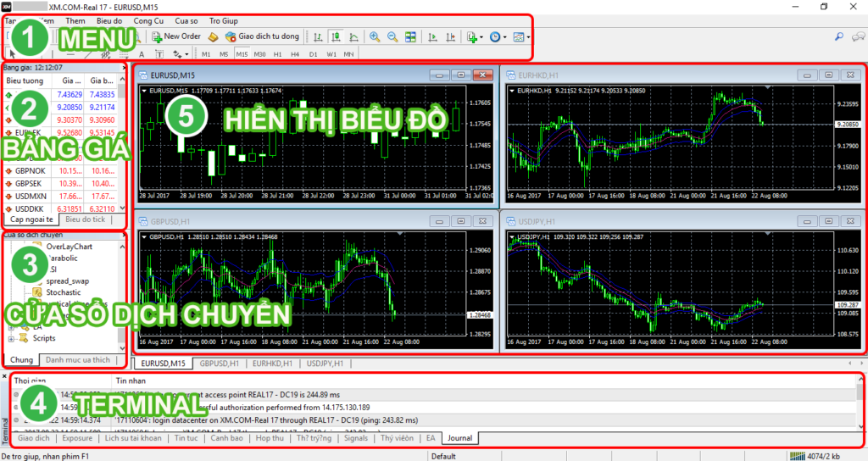Screen dimensions: 868x461
Task: Switch to the Lich su tai khoan tab
Action: pos(133,438)
